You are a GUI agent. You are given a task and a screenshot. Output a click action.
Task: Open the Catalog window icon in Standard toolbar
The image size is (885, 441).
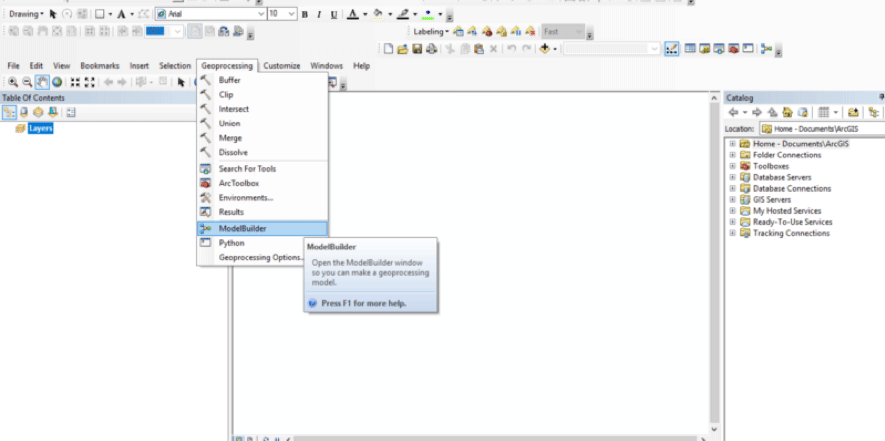[704, 49]
